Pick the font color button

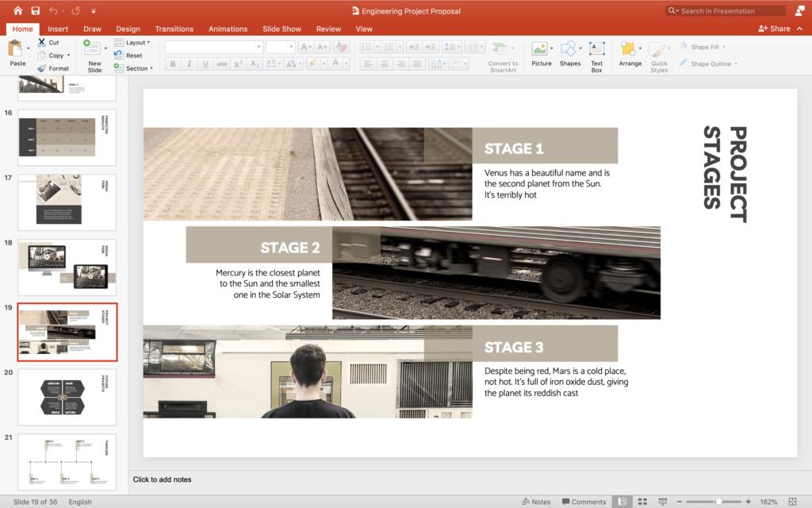click(x=335, y=63)
